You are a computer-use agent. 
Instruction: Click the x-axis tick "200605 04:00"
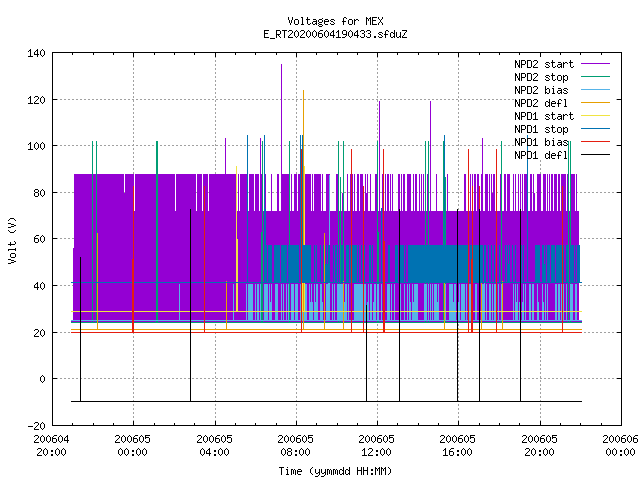[x=214, y=445]
